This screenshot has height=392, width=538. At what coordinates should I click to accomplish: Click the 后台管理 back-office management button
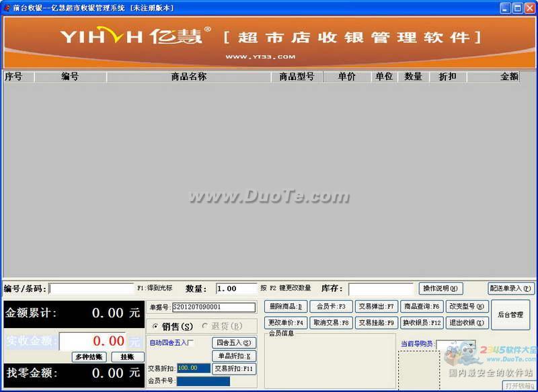pyautogui.click(x=510, y=315)
